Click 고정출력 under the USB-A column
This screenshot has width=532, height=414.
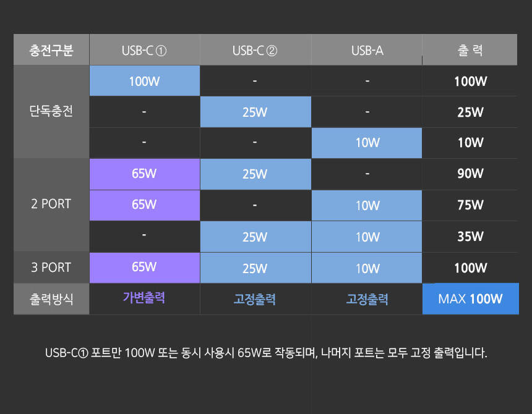pos(367,300)
